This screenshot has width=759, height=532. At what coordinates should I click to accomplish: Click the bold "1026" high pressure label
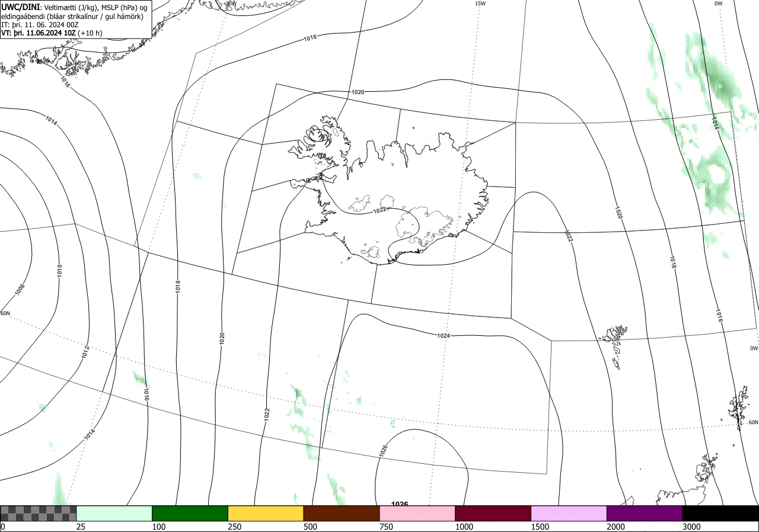400,504
